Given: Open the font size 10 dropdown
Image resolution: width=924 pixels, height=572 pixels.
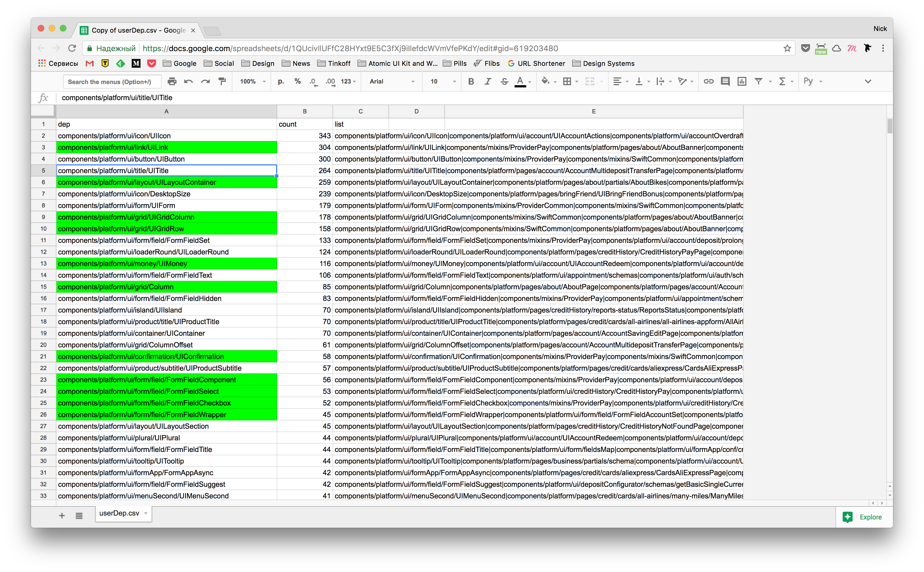Looking at the screenshot, I should (443, 81).
